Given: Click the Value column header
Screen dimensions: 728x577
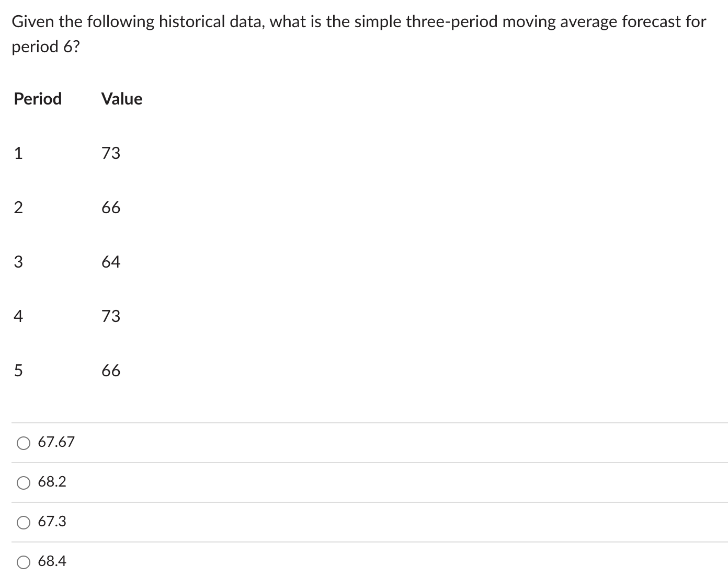Looking at the screenshot, I should (x=122, y=99).
